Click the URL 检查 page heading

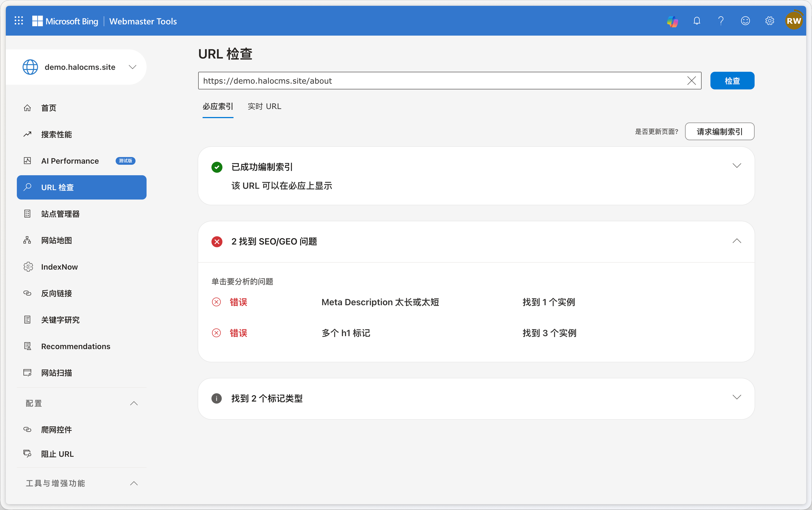coord(225,54)
